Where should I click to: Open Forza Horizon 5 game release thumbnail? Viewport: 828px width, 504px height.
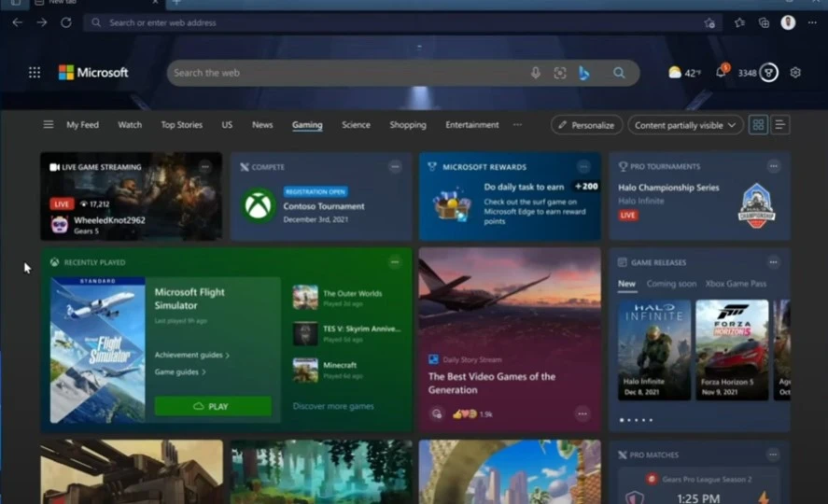[x=732, y=350]
